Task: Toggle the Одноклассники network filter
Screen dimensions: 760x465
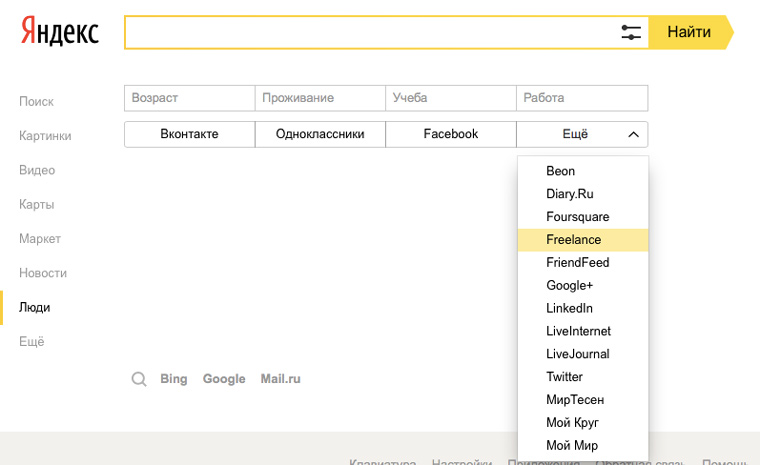Action: (x=320, y=134)
